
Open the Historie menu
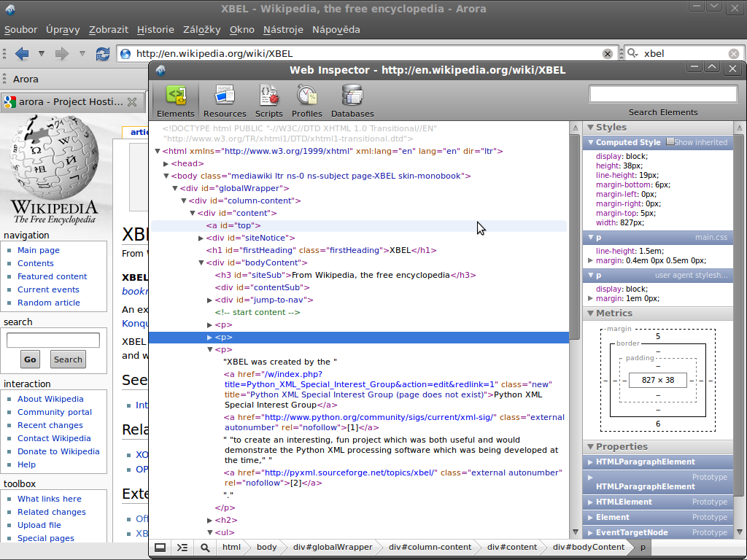coord(155,29)
